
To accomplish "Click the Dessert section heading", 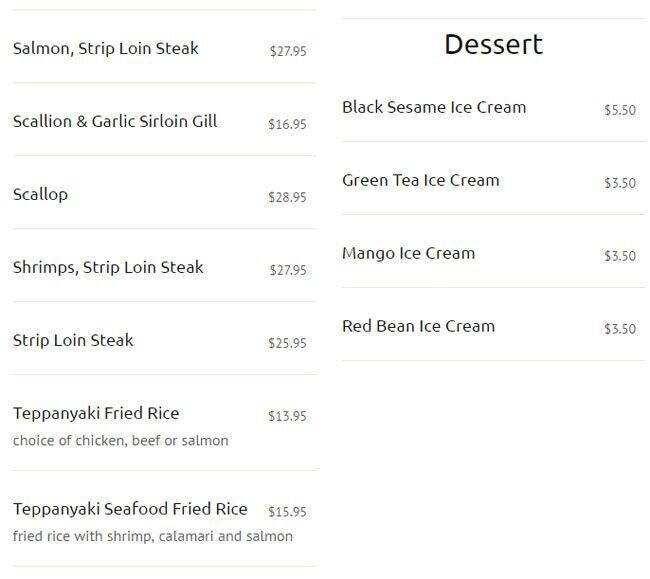I will click(494, 45).
